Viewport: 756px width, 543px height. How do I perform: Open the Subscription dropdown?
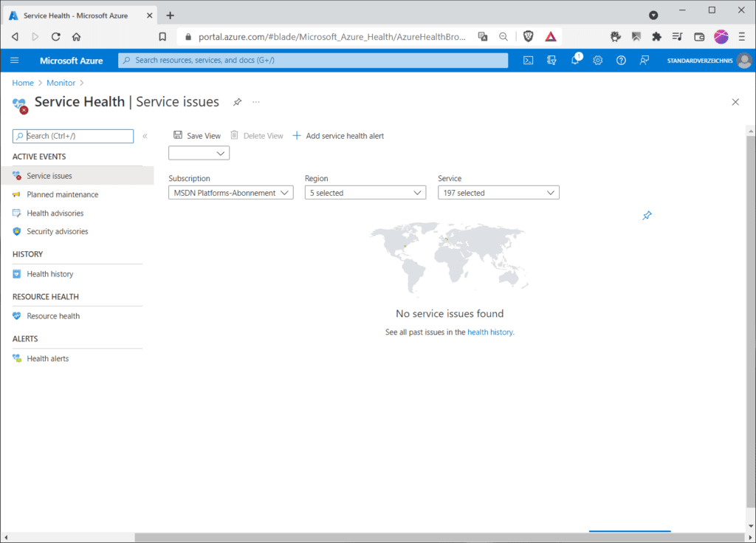[x=231, y=193]
